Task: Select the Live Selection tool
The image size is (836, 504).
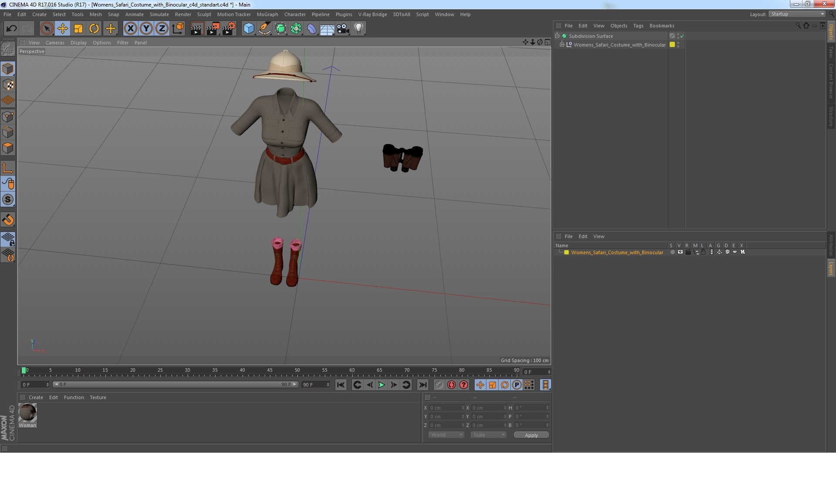Action: pos(47,29)
